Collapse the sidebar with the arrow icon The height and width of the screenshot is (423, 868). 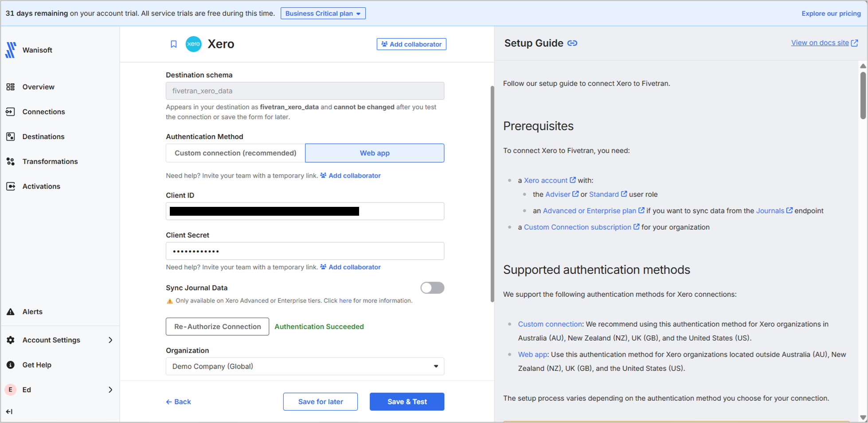[9, 411]
